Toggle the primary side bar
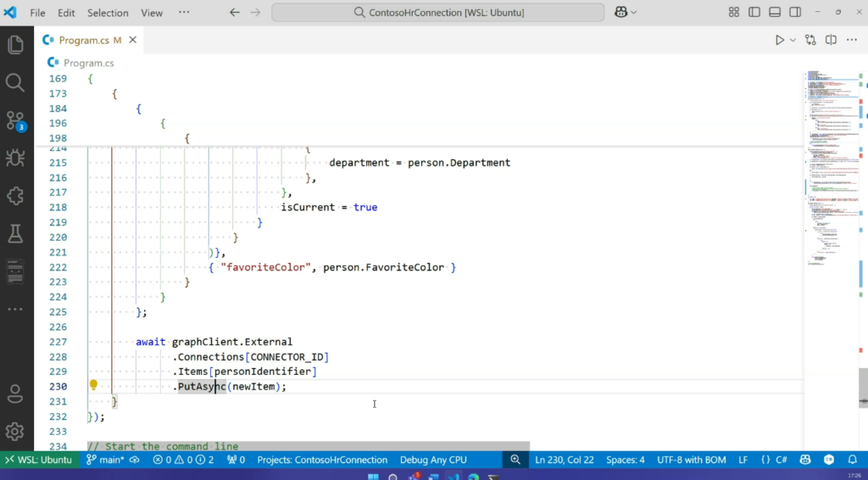This screenshot has width=868, height=480. coord(754,12)
